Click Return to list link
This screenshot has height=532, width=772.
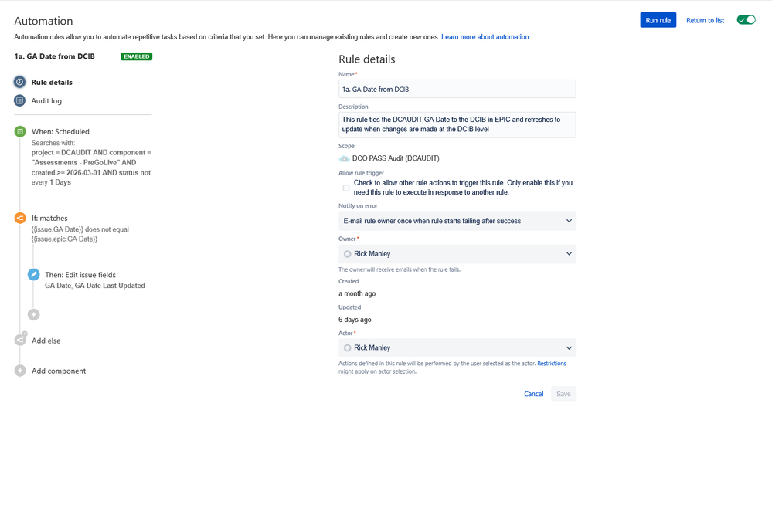(x=705, y=20)
